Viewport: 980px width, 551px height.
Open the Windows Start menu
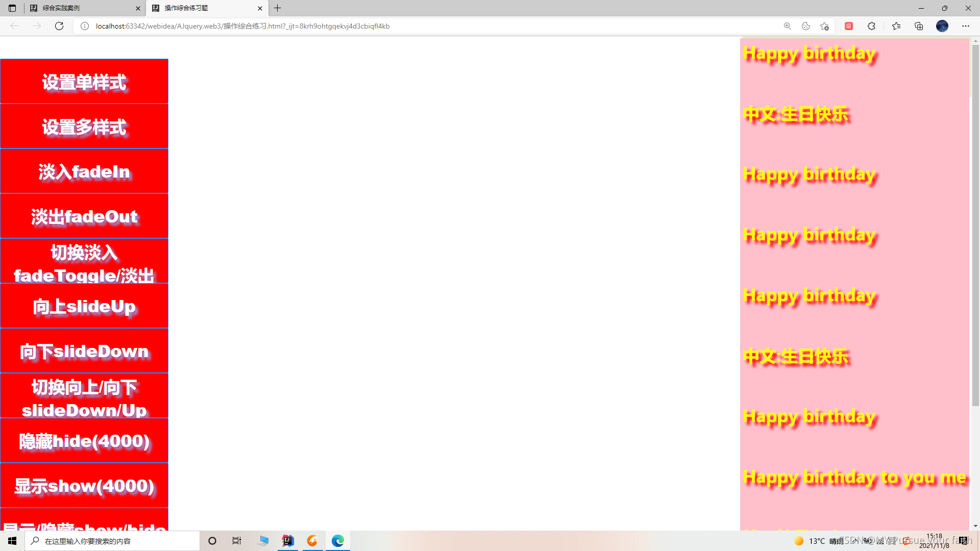click(12, 541)
